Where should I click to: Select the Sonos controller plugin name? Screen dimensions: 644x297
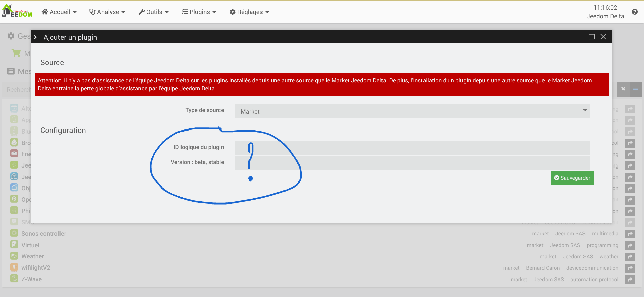[44, 234]
